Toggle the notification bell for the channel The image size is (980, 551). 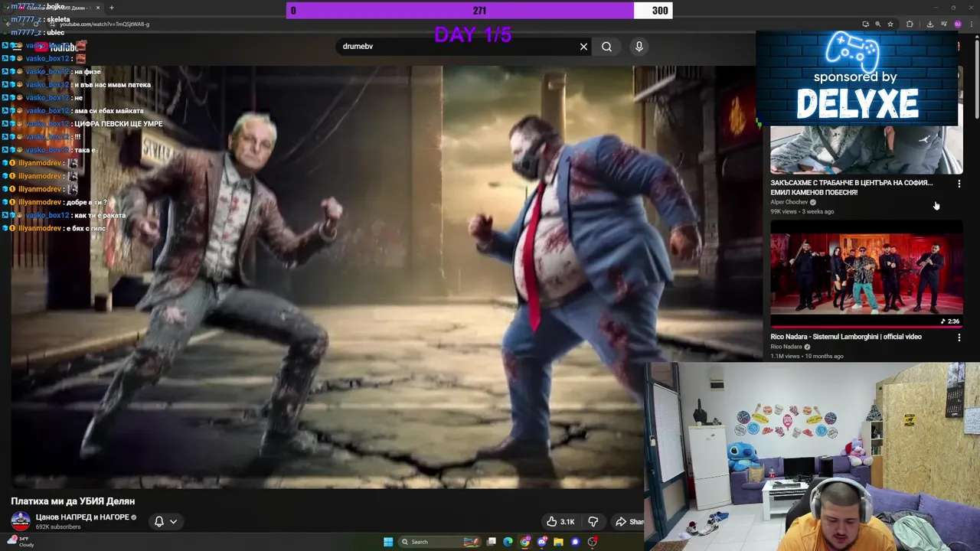click(x=159, y=521)
